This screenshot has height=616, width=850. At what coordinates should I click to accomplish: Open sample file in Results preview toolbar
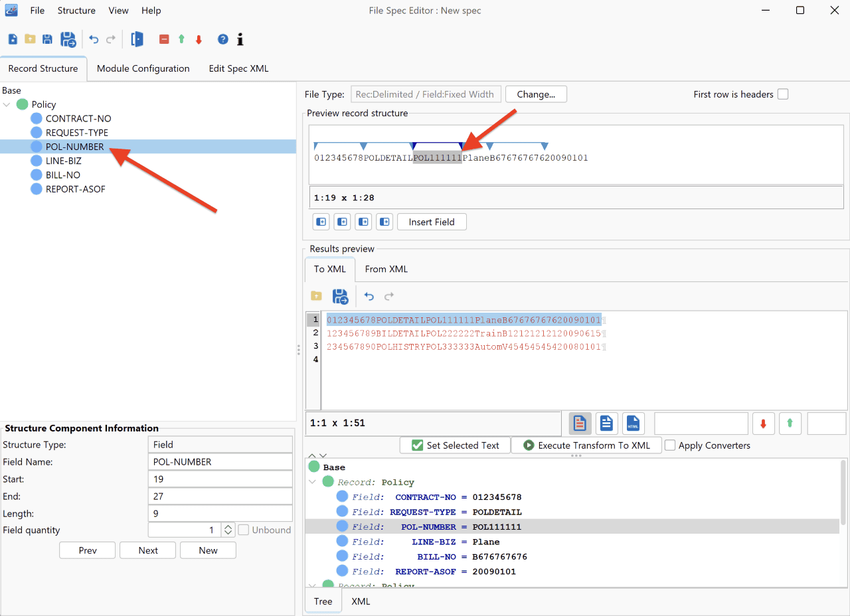coord(317,296)
